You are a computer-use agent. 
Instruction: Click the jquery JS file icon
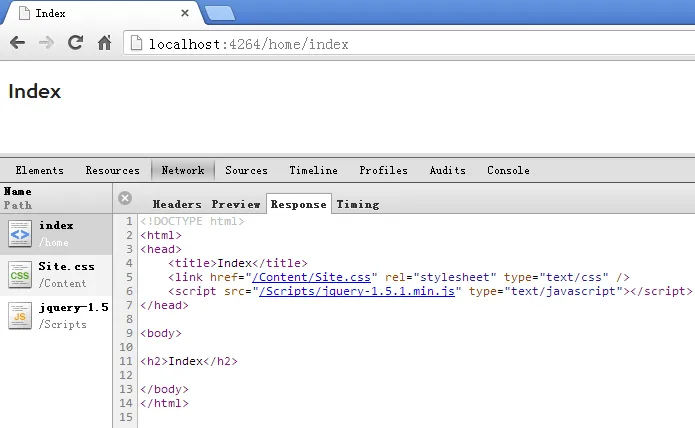point(20,315)
